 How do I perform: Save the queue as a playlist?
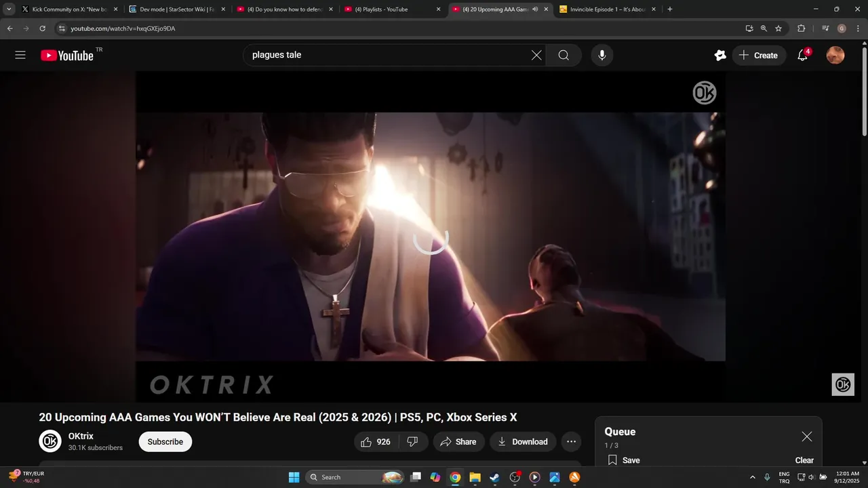[x=624, y=460]
